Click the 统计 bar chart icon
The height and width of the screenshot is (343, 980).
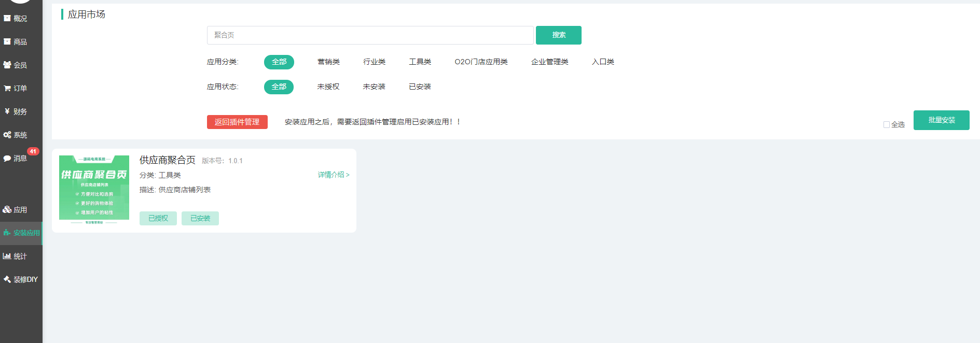pos(7,256)
